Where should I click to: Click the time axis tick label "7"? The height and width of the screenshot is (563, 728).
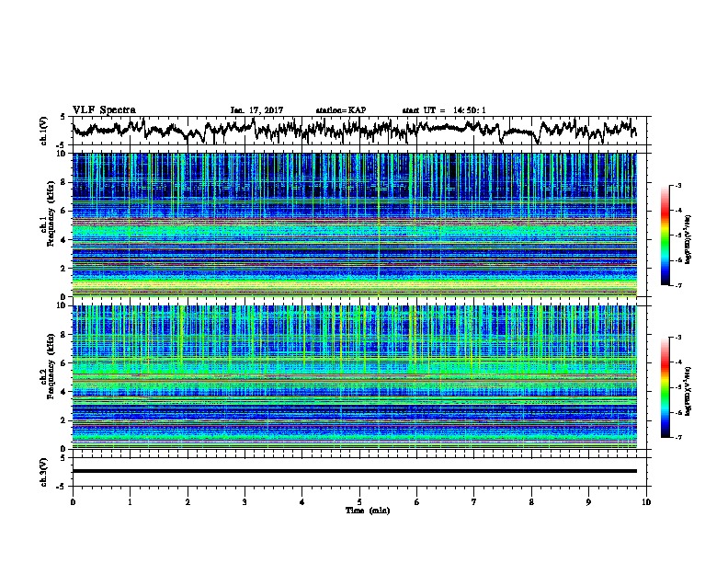pos(474,502)
